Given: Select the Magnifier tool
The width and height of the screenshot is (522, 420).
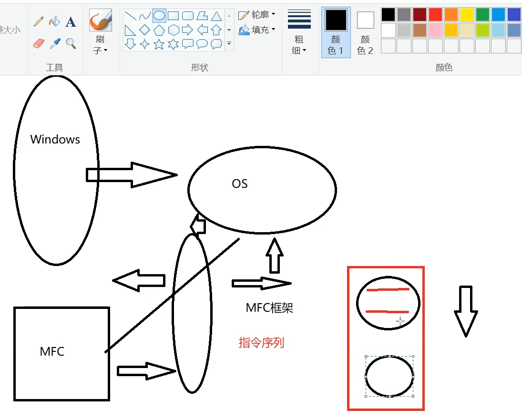Looking at the screenshot, I should pos(70,43).
